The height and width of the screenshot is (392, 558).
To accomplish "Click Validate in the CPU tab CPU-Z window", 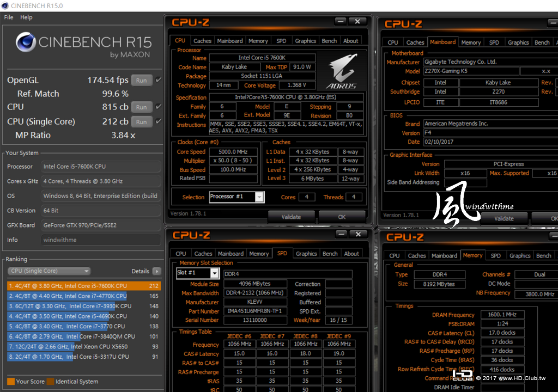I will click(x=291, y=217).
